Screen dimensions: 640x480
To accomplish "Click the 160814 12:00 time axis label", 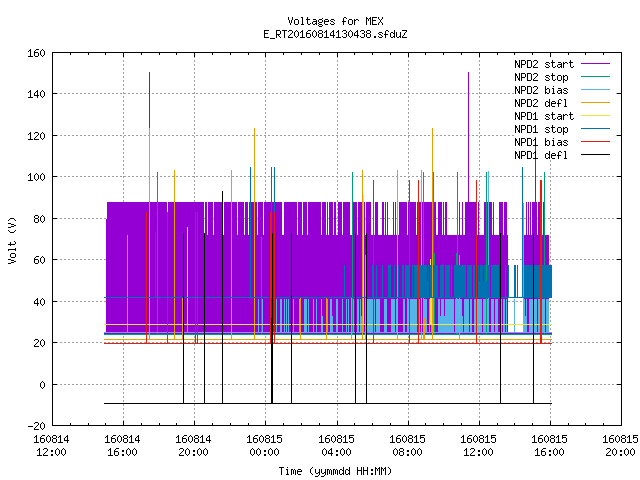I will 51,446.
